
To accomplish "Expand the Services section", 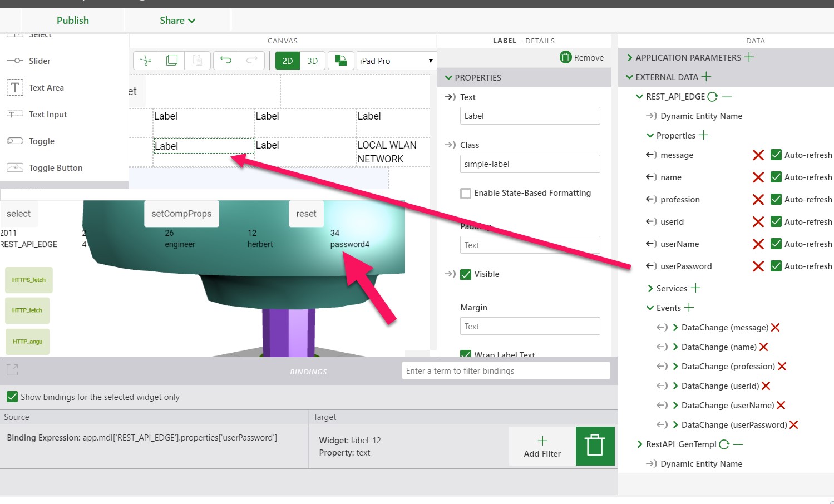I will point(649,288).
